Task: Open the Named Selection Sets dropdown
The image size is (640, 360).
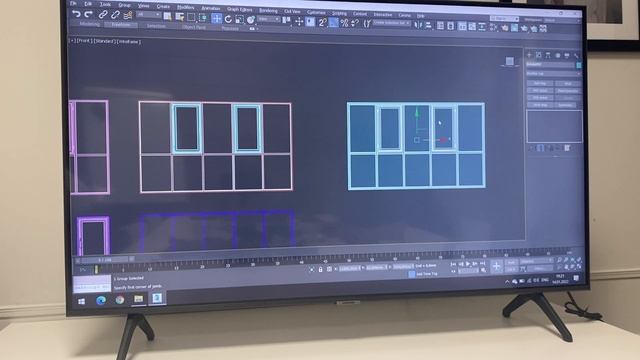Action: click(391, 23)
